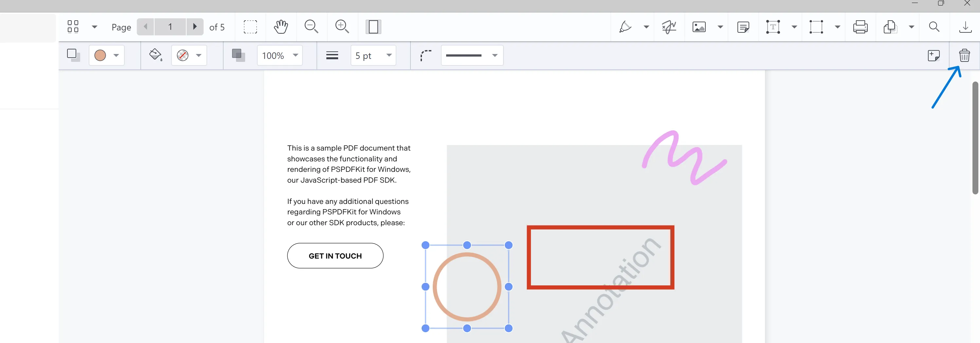Click the page number input field
The height and width of the screenshot is (343, 980).
point(170,27)
